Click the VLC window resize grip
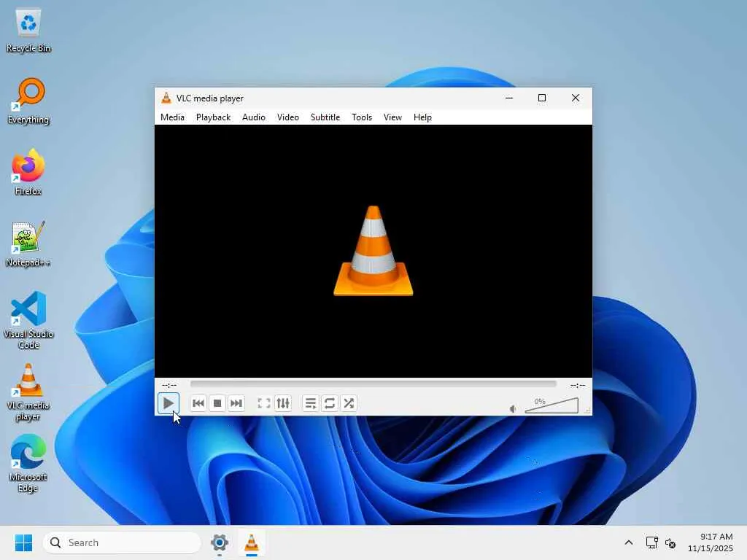 click(587, 411)
